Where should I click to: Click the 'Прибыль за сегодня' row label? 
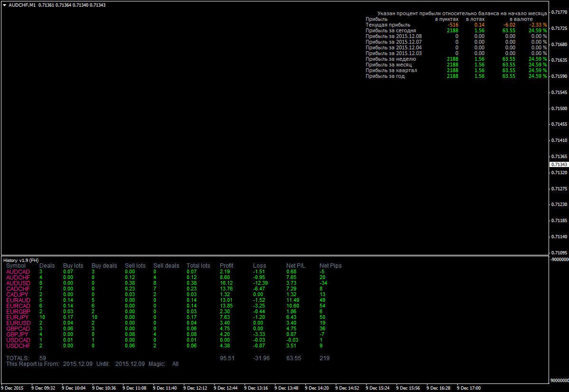tap(391, 31)
